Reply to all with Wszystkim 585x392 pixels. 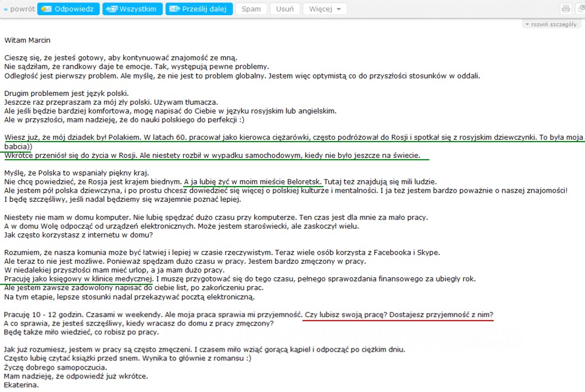(x=132, y=9)
